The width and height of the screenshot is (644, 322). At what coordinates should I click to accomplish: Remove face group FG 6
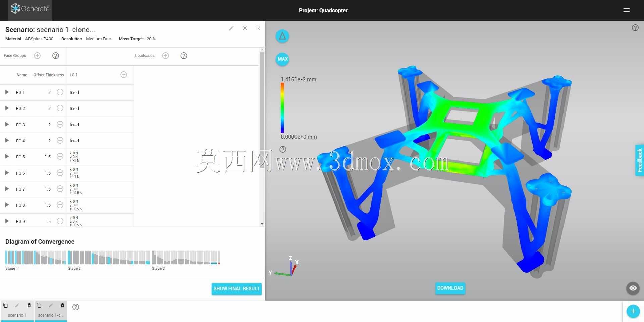point(60,173)
